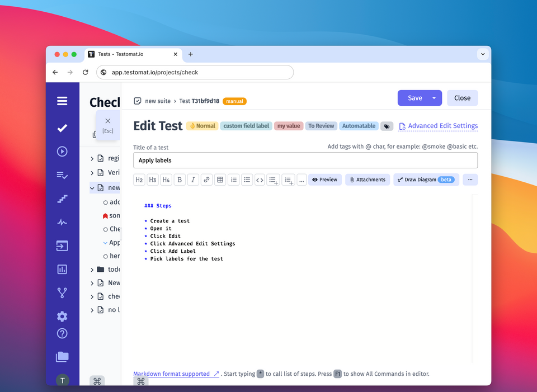Open Draw Diagram beta

[426, 180]
